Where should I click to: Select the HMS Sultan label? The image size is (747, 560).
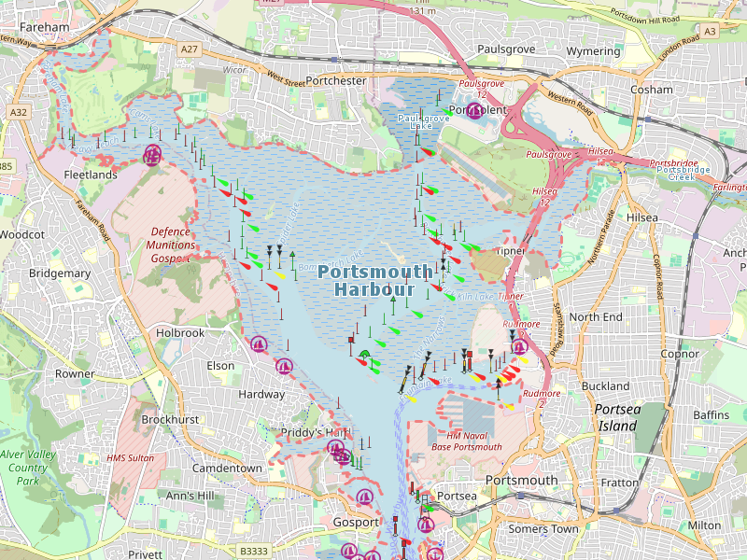(x=130, y=458)
